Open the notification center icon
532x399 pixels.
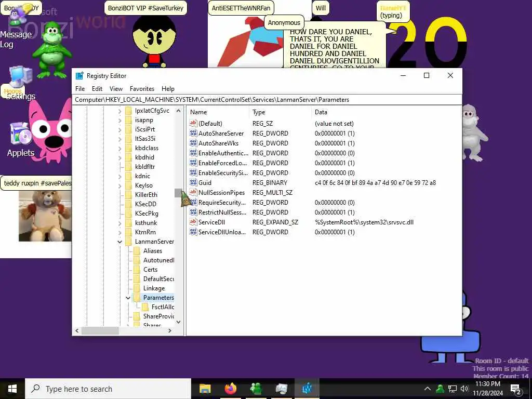[516, 389]
